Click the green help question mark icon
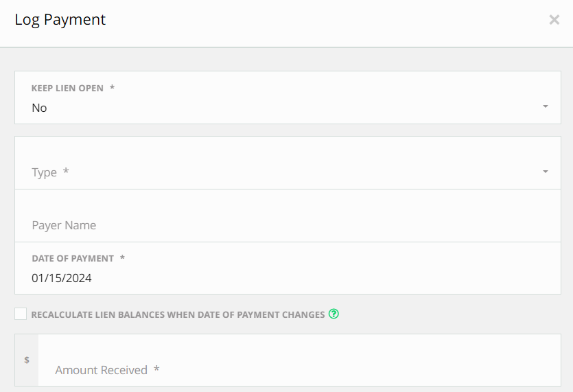This screenshot has width=573, height=392. click(x=334, y=314)
